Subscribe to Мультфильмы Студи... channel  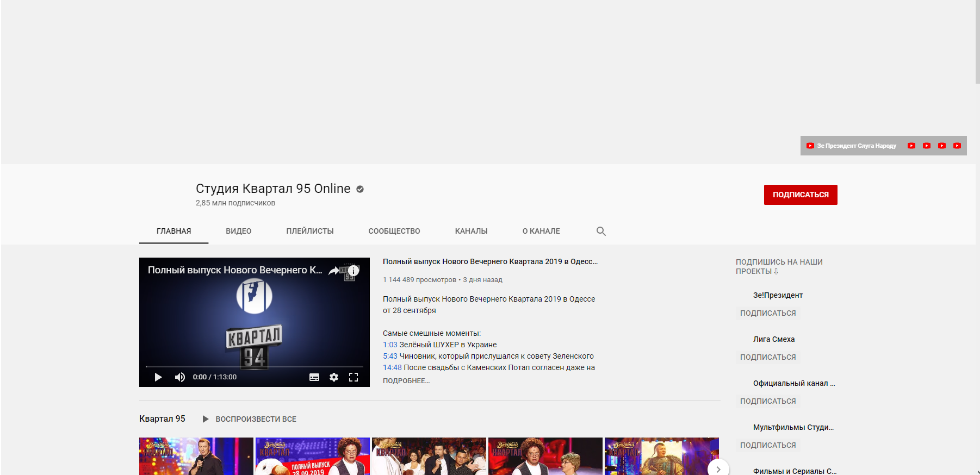[768, 445]
